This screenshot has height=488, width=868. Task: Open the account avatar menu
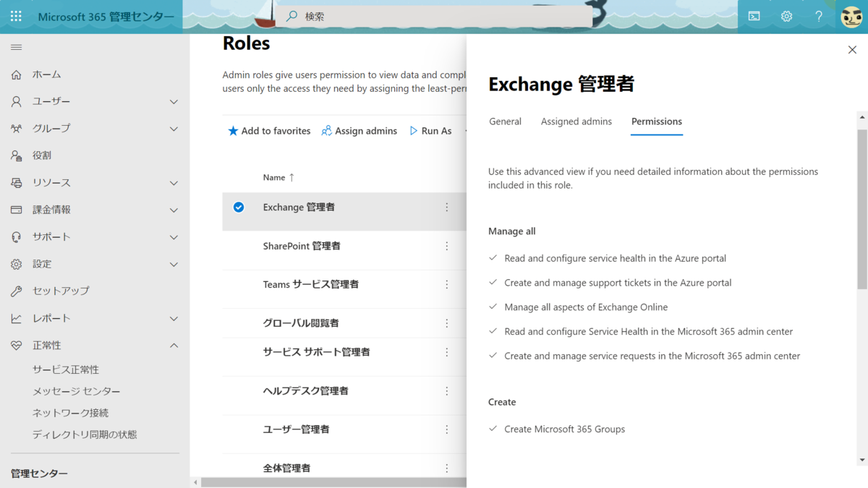(851, 16)
